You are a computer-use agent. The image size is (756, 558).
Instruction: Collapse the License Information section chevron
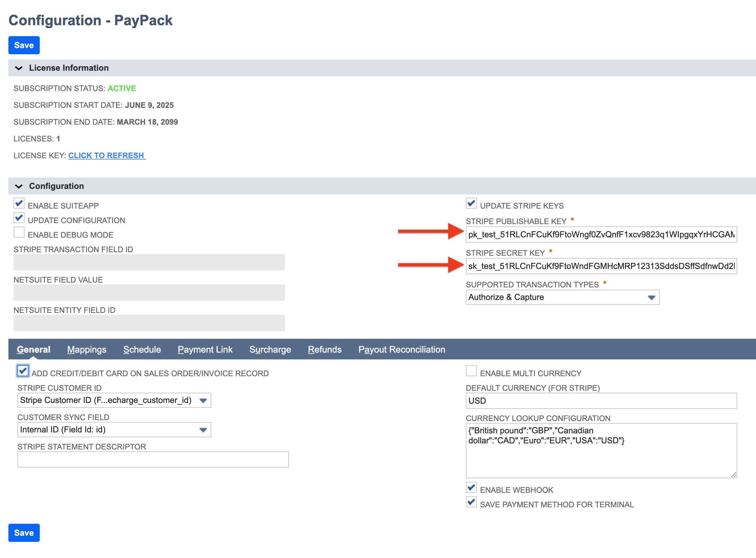(x=19, y=68)
